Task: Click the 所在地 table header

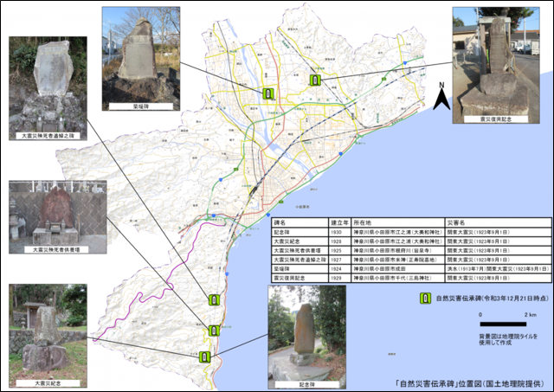Action: [398, 222]
